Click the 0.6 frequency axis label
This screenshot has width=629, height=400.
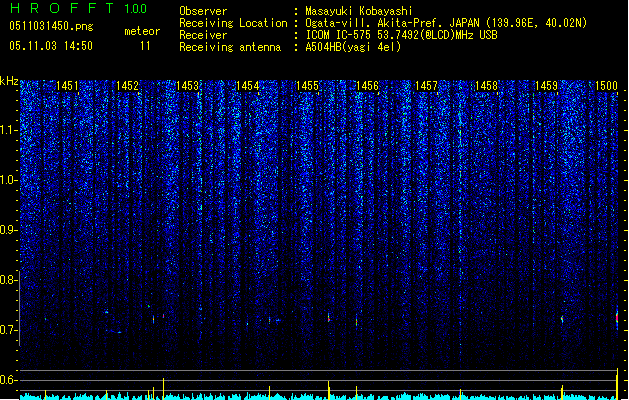pos(8,380)
